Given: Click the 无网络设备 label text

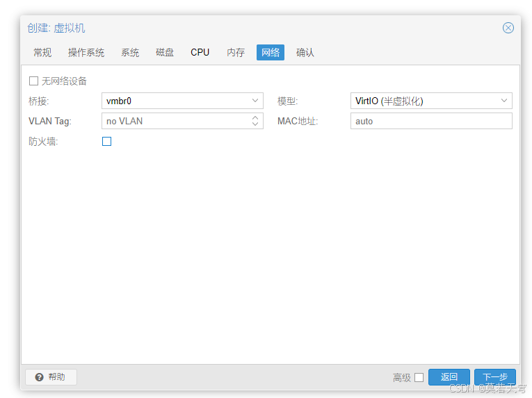Looking at the screenshot, I should (64, 81).
